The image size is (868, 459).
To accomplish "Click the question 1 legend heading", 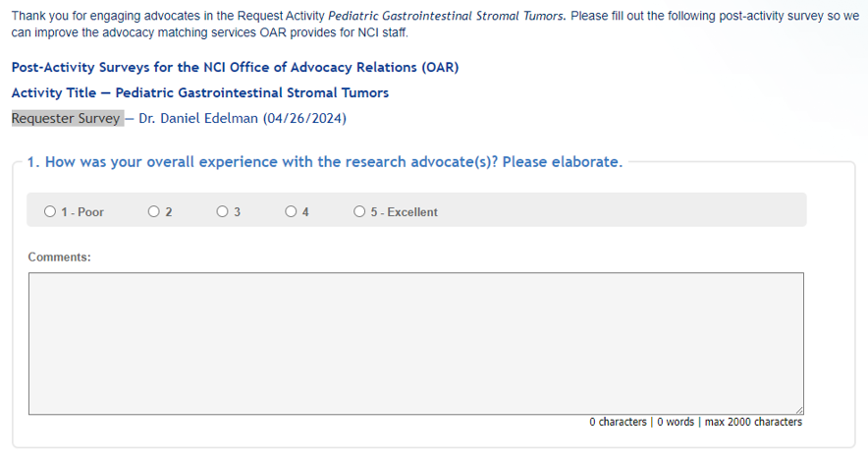I will (x=324, y=162).
